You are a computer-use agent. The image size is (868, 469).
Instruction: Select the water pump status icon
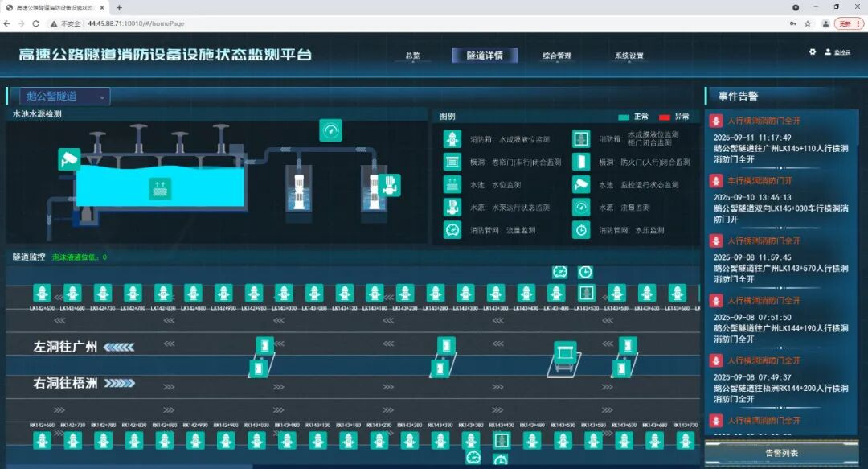(388, 184)
